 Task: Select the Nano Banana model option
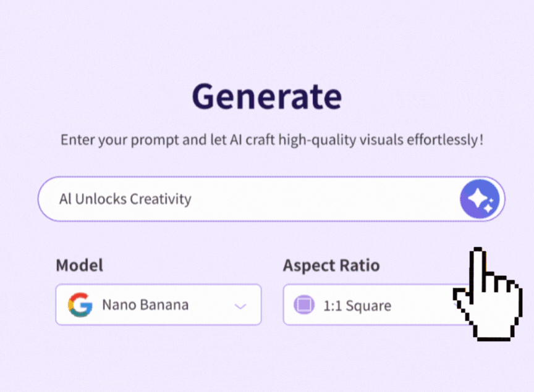[146, 304]
